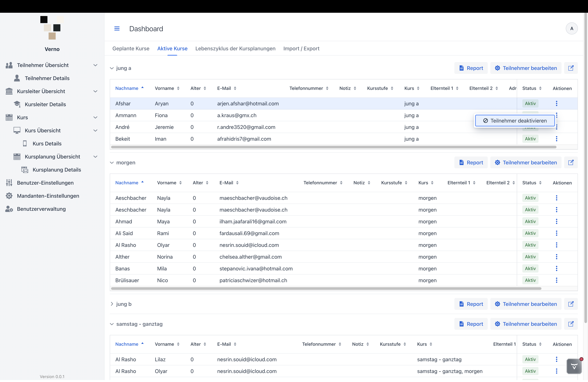Viewport: 588px width, 382px height.
Task: Click email chelsea.alther@gmail.com
Action: pyautogui.click(x=251, y=257)
